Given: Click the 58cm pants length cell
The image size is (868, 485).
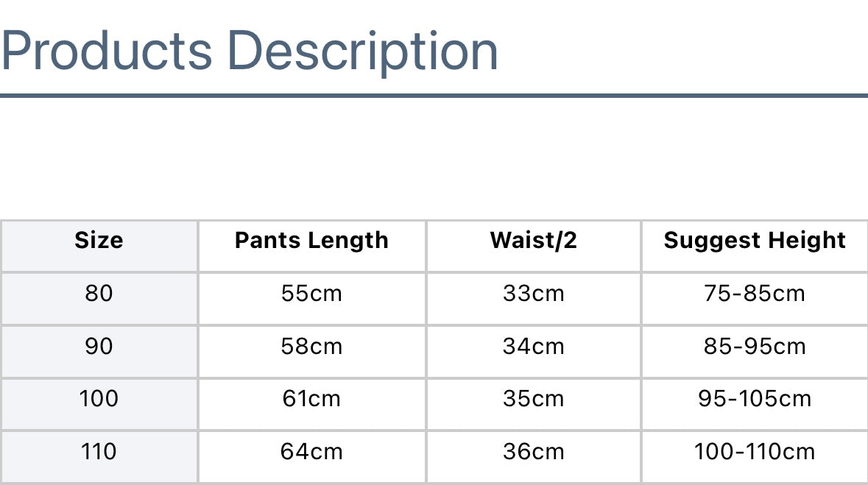Looking at the screenshot, I should (311, 346).
